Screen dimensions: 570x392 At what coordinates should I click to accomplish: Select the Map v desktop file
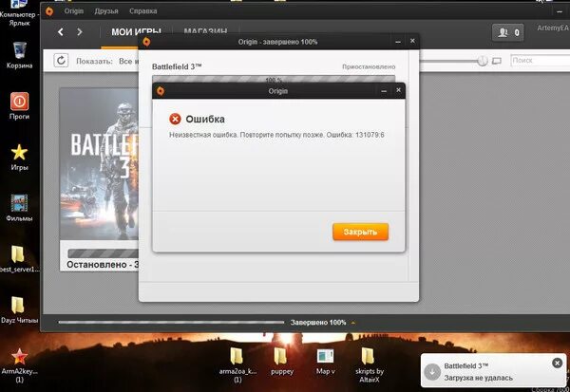pyautogui.click(x=325, y=361)
